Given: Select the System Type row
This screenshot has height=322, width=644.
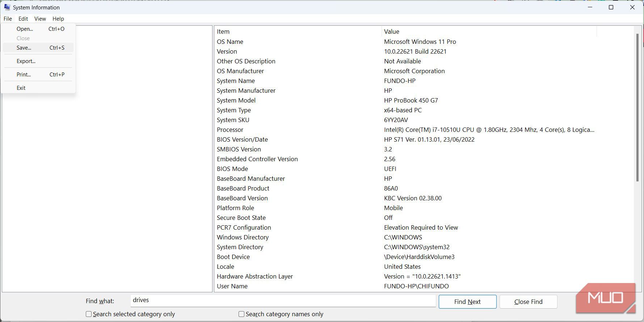Looking at the screenshot, I should point(405,110).
